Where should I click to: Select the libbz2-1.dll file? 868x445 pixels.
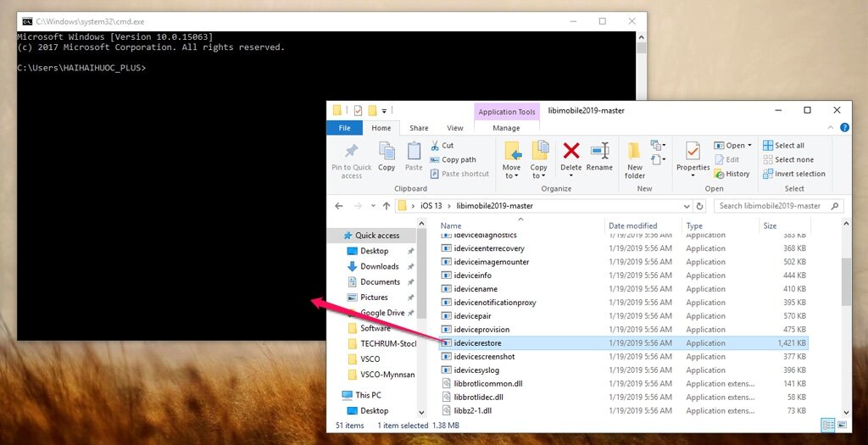click(x=472, y=411)
